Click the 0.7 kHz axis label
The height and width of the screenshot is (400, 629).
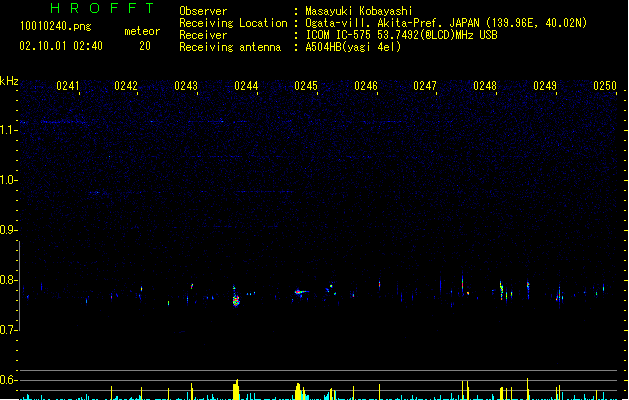pyautogui.click(x=8, y=330)
